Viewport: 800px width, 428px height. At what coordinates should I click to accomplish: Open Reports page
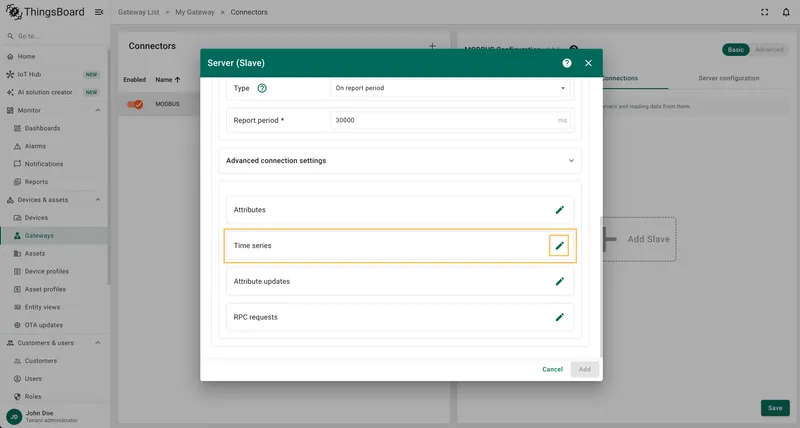[x=54, y=182]
